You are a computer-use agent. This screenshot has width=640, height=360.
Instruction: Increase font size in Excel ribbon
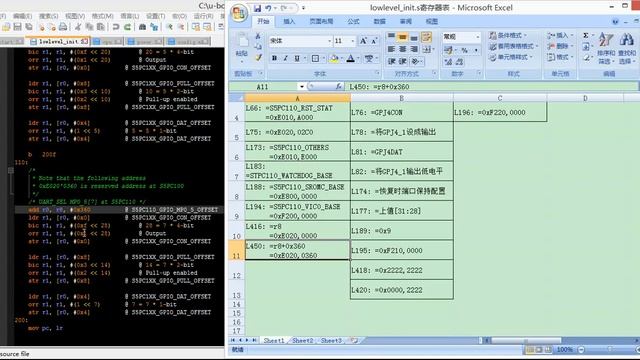tap(363, 41)
